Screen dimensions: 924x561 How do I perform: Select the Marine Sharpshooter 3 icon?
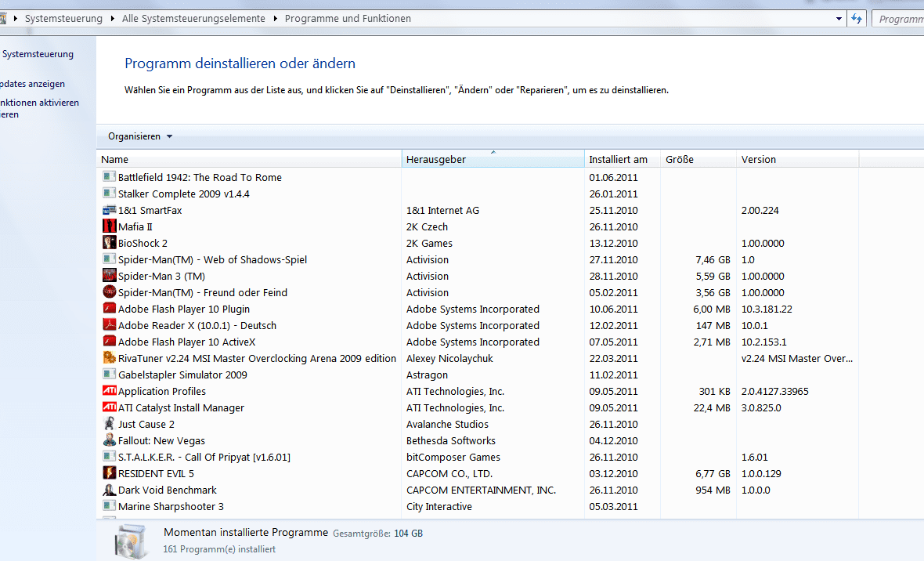(109, 505)
